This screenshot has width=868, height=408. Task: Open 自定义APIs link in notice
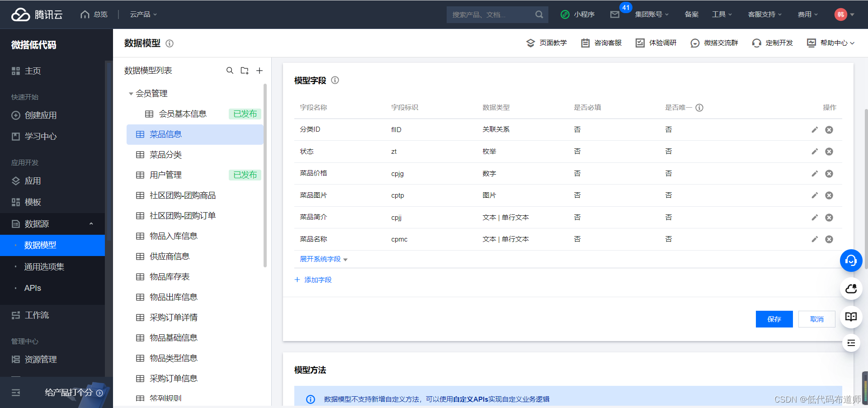471,399
